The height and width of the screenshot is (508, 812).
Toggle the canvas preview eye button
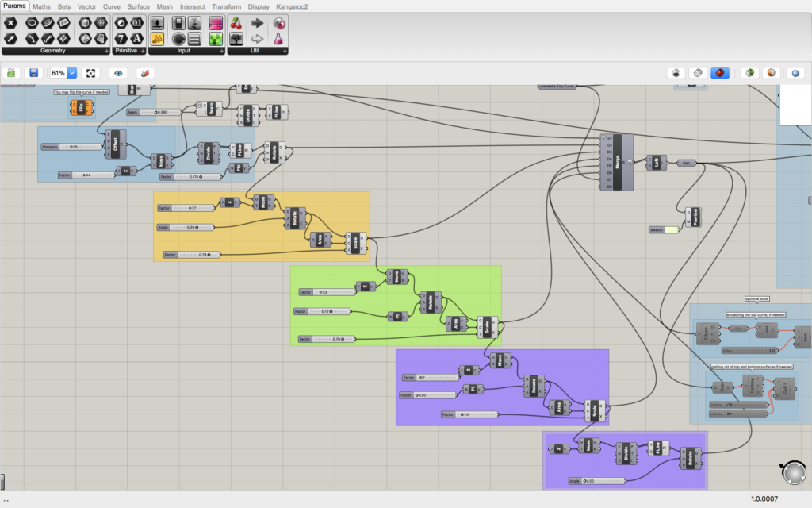point(118,73)
